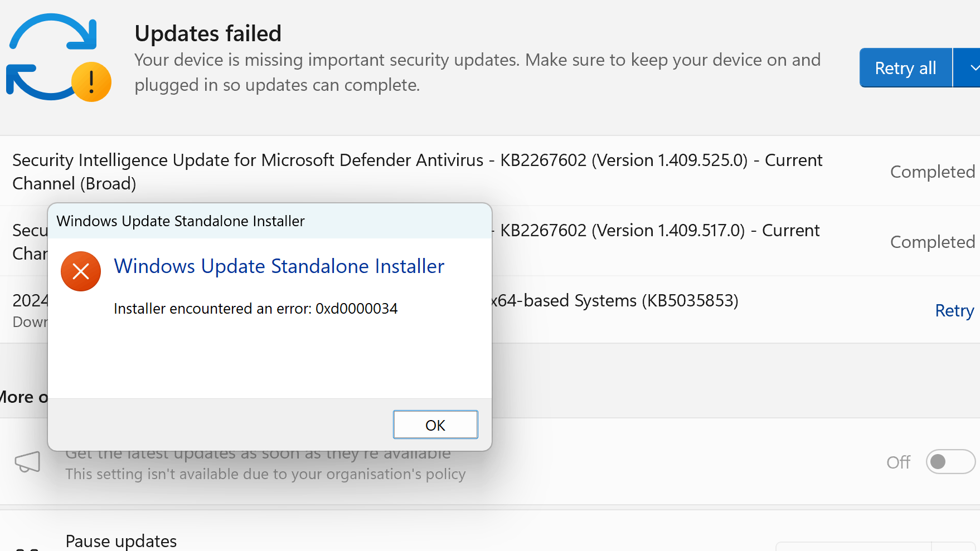
Task: Click the 'Updates failed' heading
Action: [x=208, y=33]
